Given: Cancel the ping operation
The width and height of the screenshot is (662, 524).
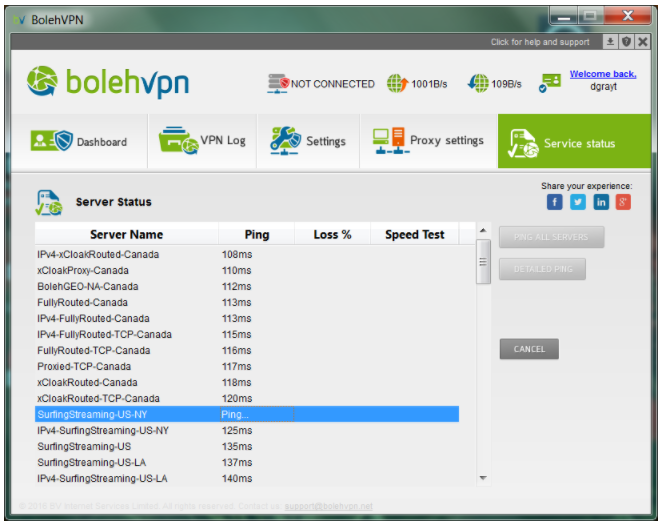Looking at the screenshot, I should [529, 349].
